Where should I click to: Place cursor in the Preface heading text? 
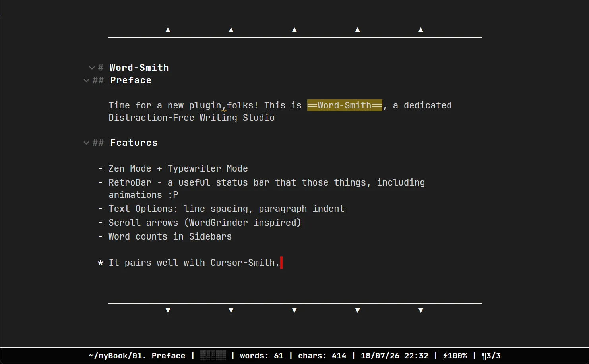tap(131, 80)
